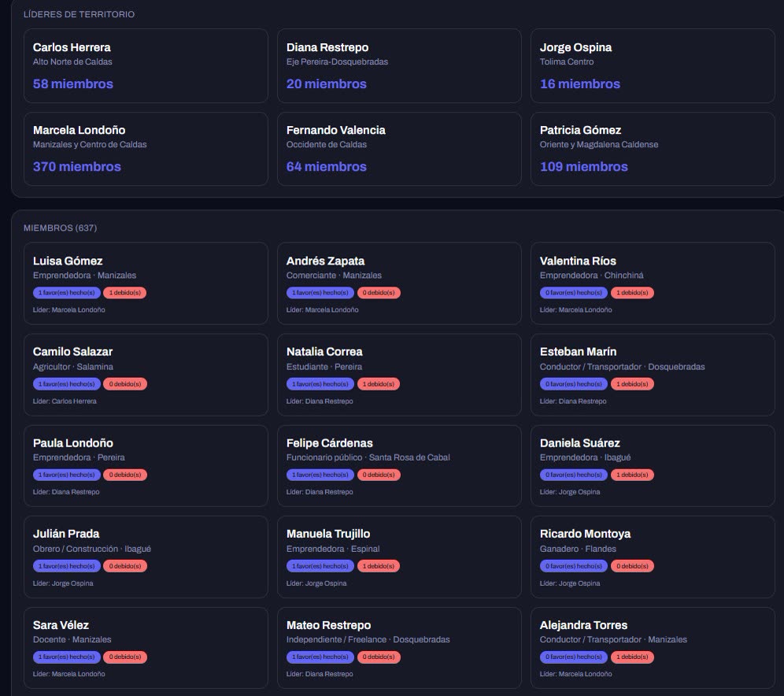Select Julián Prada member name
Viewport: 784px width, 696px height.
66,534
